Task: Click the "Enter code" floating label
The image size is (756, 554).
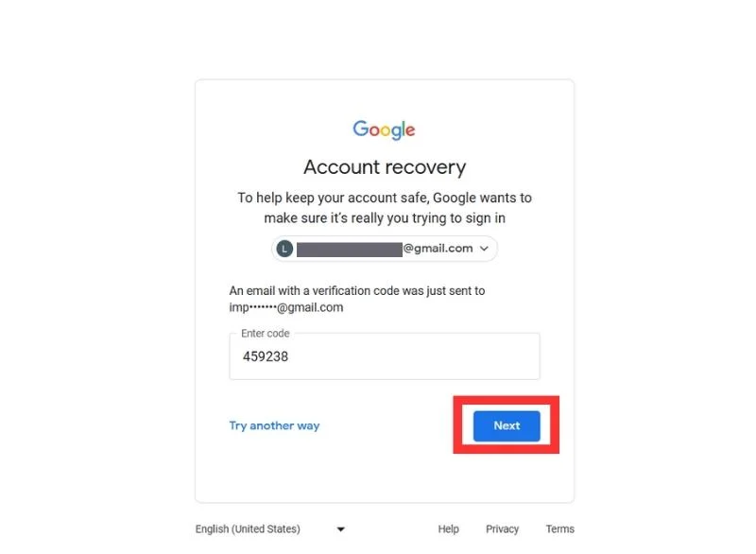Action: click(266, 333)
